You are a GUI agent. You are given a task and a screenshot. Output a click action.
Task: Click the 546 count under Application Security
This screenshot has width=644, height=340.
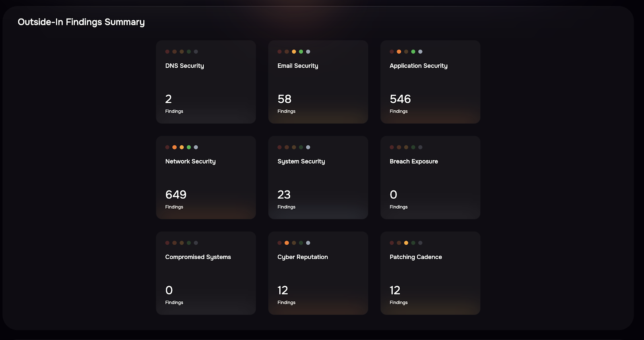tap(400, 99)
